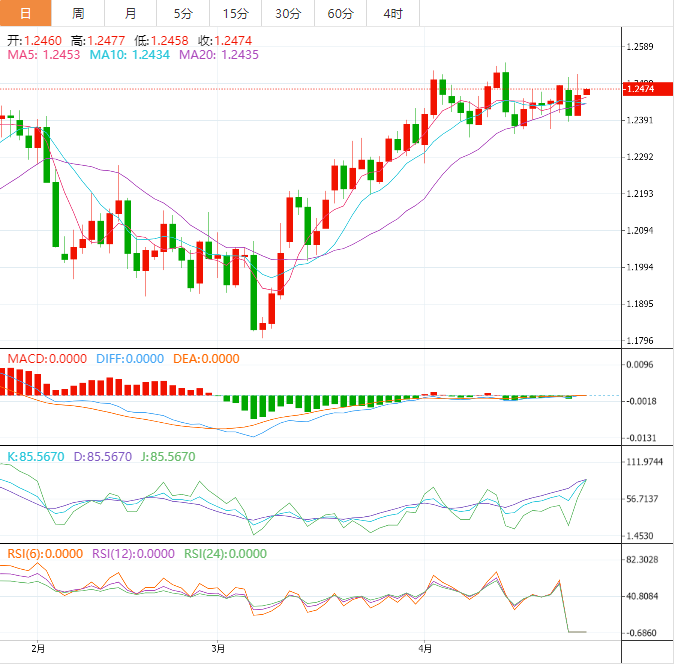This screenshot has width=675, height=667.
Task: Click the 1.2094 price axis label
Action: tap(640, 230)
